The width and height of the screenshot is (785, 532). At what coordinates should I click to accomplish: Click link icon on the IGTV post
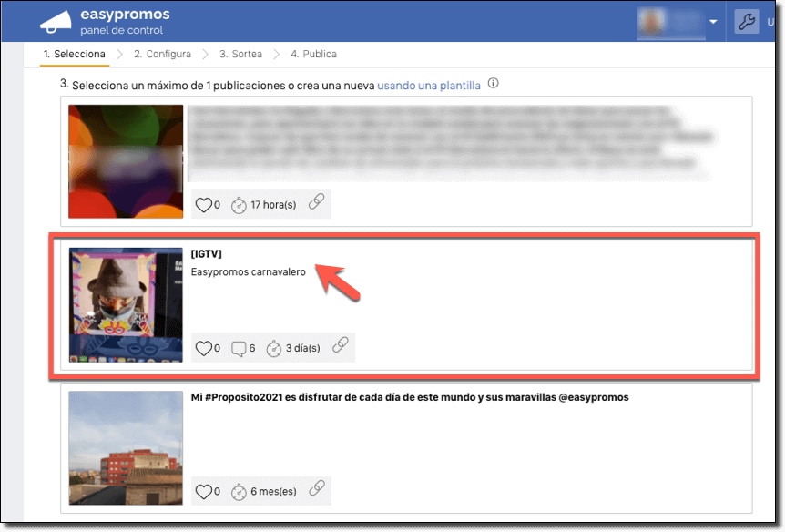click(x=340, y=346)
